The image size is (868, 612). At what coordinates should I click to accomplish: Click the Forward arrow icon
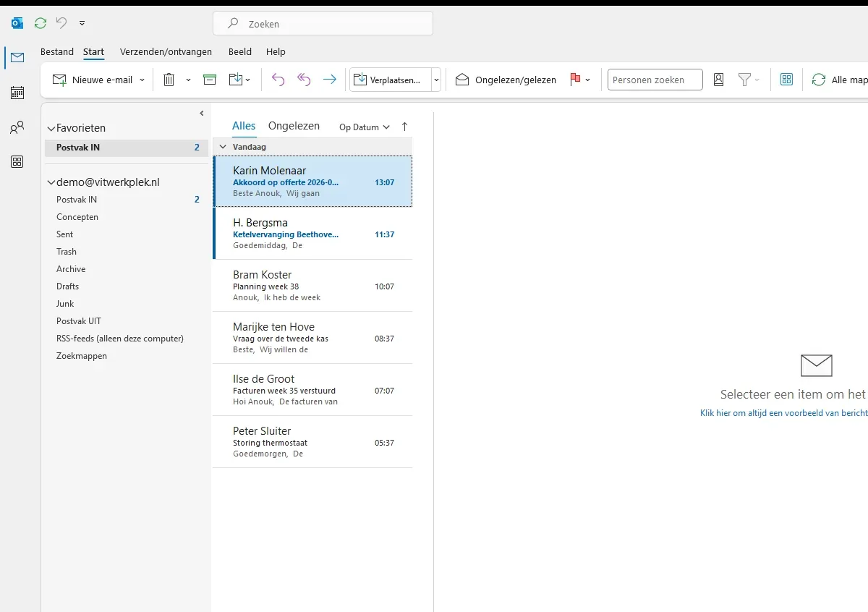click(x=329, y=80)
